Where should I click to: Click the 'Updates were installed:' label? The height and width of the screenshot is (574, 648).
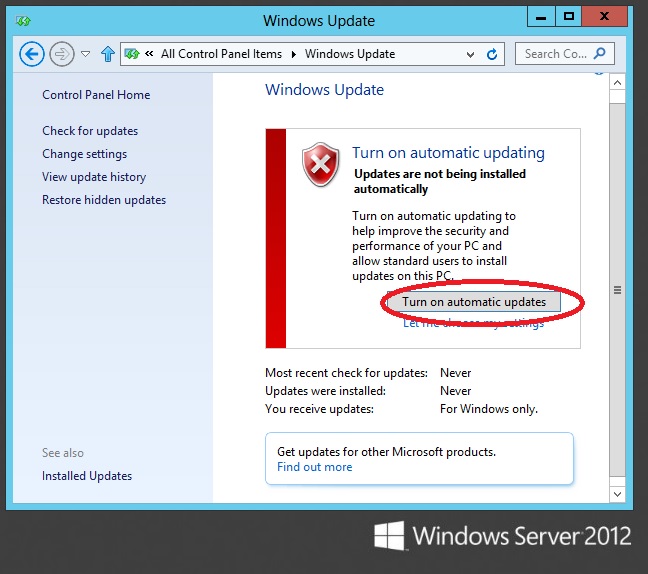325,391
